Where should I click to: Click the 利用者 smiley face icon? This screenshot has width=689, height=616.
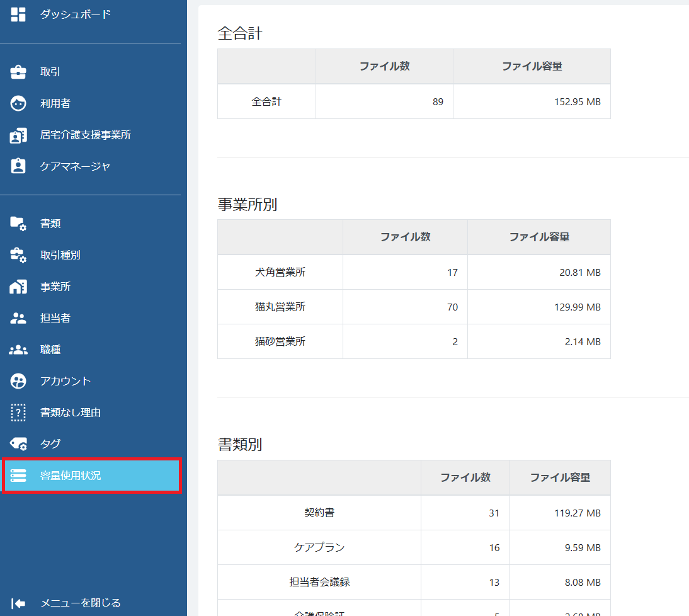pyautogui.click(x=18, y=103)
